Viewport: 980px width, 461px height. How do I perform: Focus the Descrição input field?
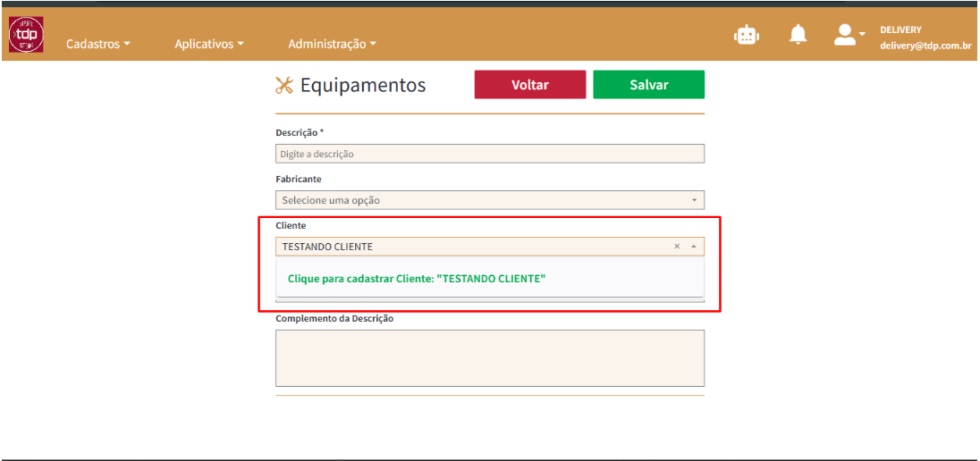point(490,154)
